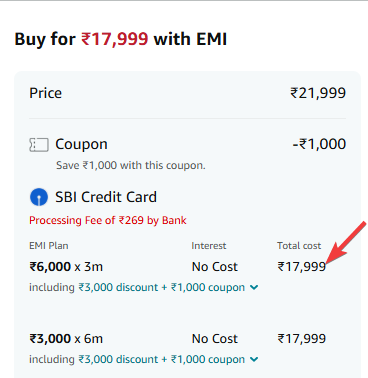
Task: Click the Buy for ₹17,999 with EMI heading
Action: click(121, 39)
